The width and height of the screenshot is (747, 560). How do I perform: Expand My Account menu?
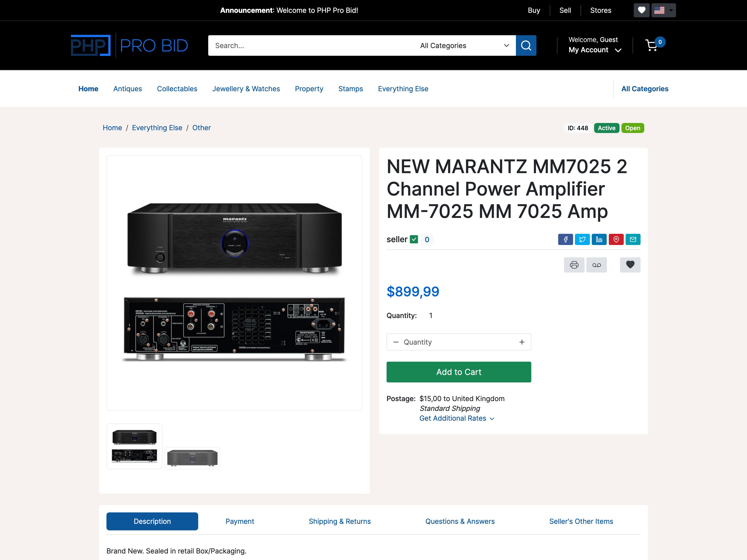594,50
